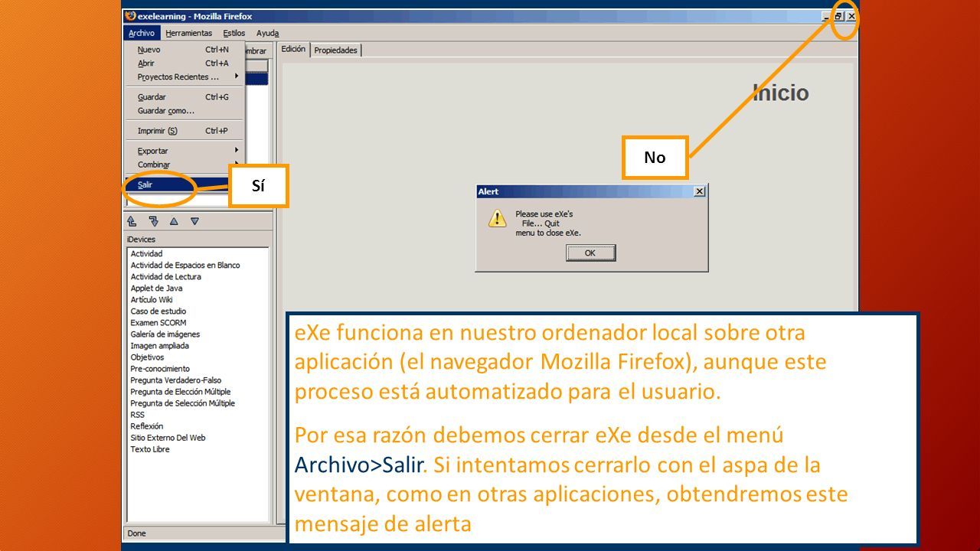Image resolution: width=980 pixels, height=551 pixels.
Task: Select Pre-conocimiento iDevice
Action: [160, 369]
